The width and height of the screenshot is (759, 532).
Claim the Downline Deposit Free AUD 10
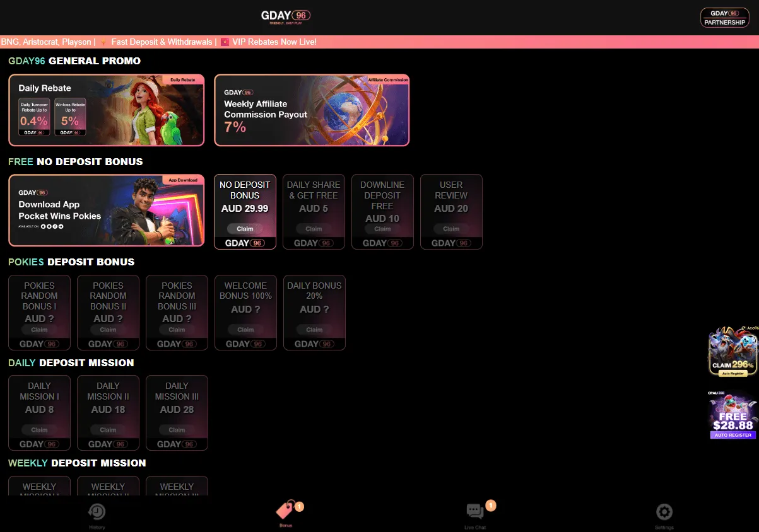point(382,229)
